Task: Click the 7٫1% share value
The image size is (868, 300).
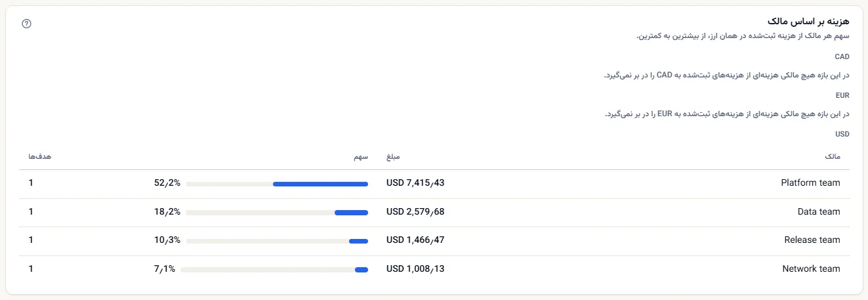Action: (x=165, y=269)
